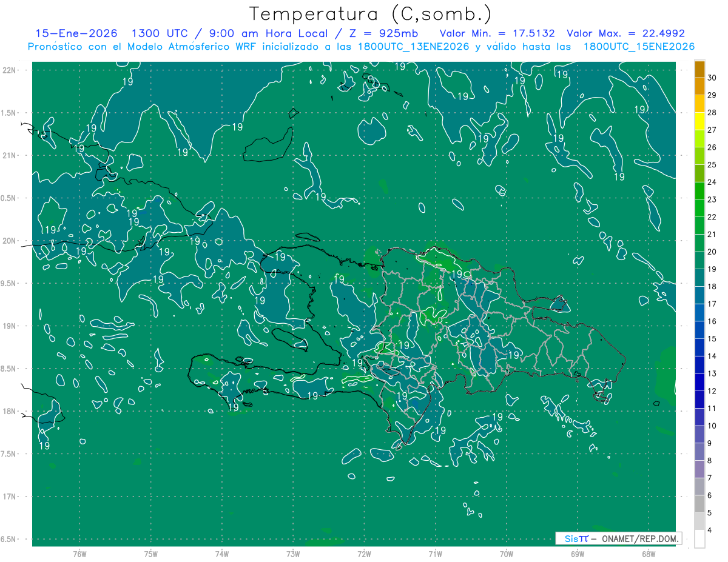Click the '22N' latitude axis label
This screenshot has height=562, width=728.
(x=10, y=70)
